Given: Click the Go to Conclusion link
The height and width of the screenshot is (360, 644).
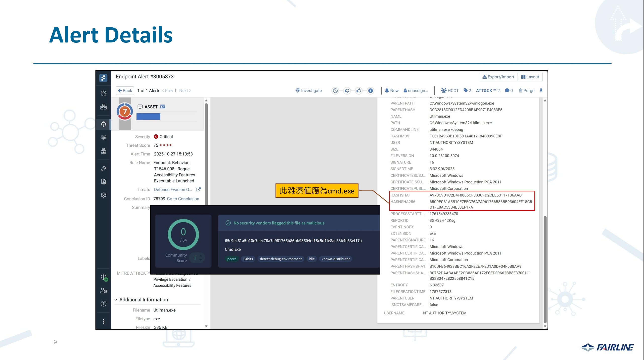Looking at the screenshot, I should coord(183,199).
